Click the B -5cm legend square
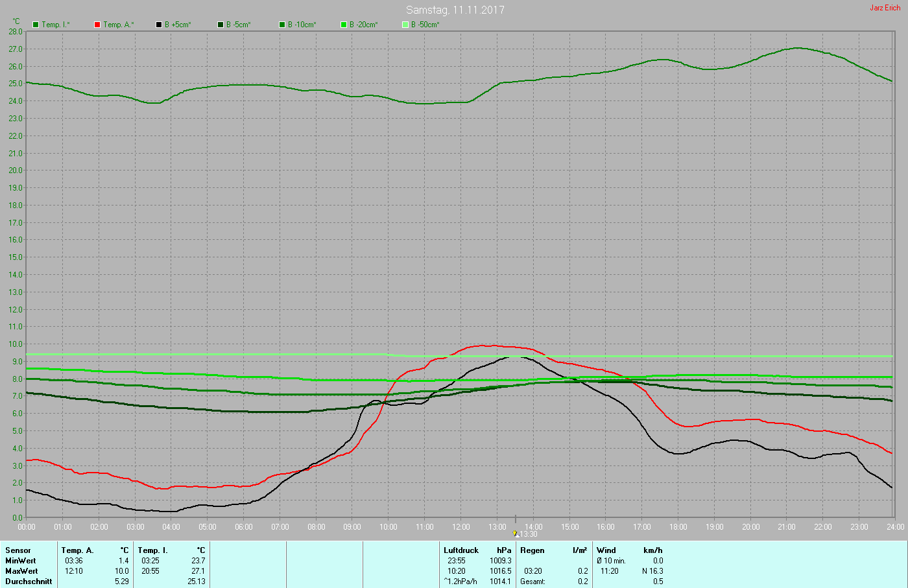Screen dimensions: 908x588 tap(221, 25)
